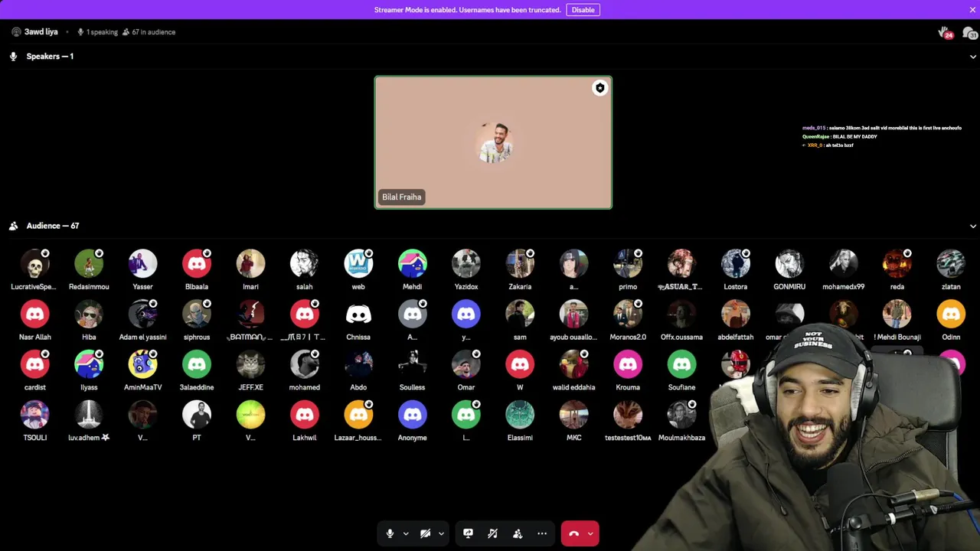Open Chnissa's white Discord avatar
Image resolution: width=980 pixels, height=551 pixels.
(x=358, y=314)
